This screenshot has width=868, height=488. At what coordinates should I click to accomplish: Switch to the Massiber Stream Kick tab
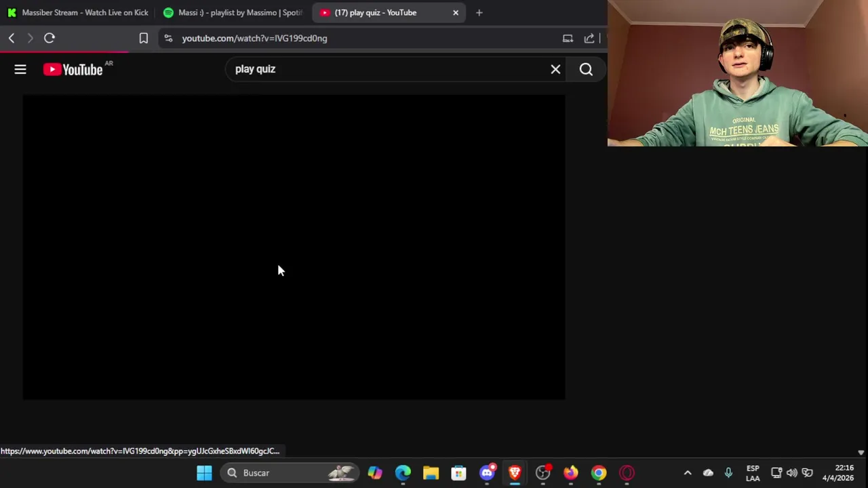77,13
